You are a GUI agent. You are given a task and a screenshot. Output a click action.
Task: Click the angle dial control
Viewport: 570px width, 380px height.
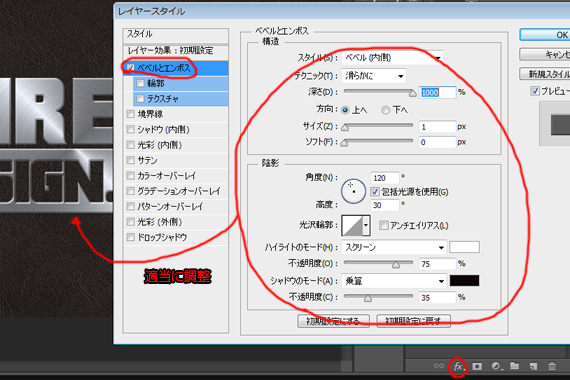click(353, 191)
